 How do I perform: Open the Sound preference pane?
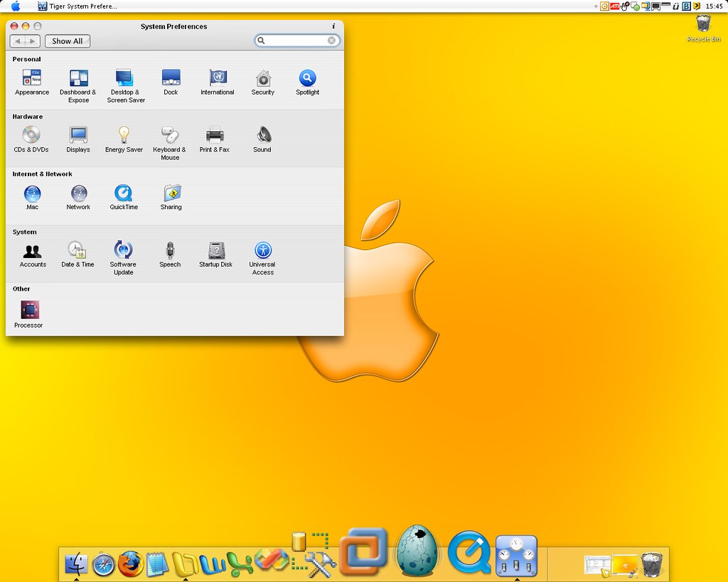coord(262,139)
